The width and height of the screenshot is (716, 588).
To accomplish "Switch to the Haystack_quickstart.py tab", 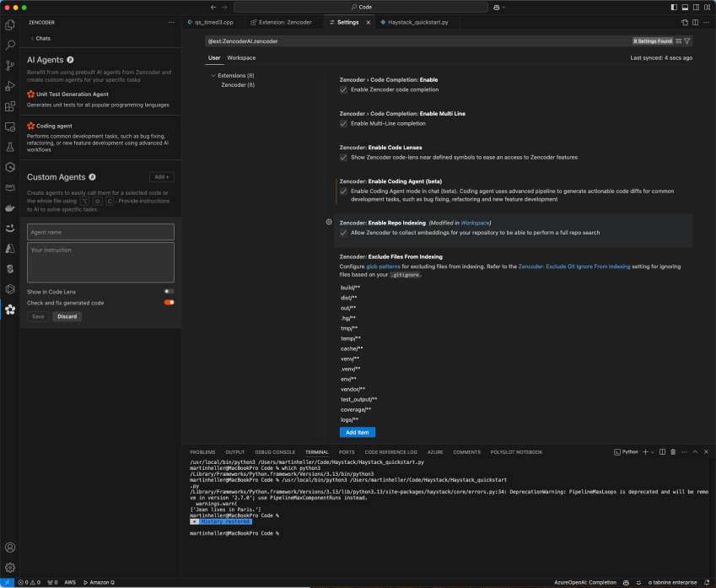I will (418, 23).
